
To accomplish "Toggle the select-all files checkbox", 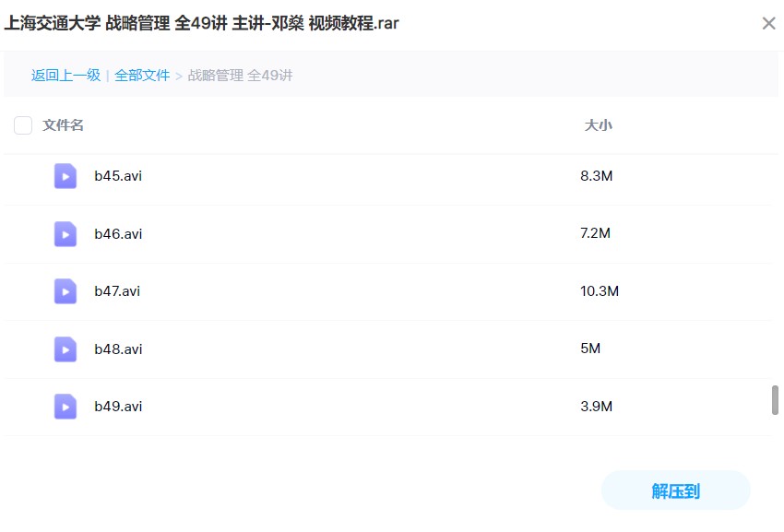I will 23,125.
